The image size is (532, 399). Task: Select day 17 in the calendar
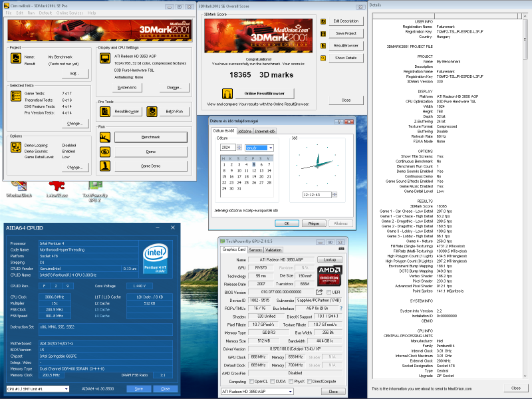(x=239, y=176)
